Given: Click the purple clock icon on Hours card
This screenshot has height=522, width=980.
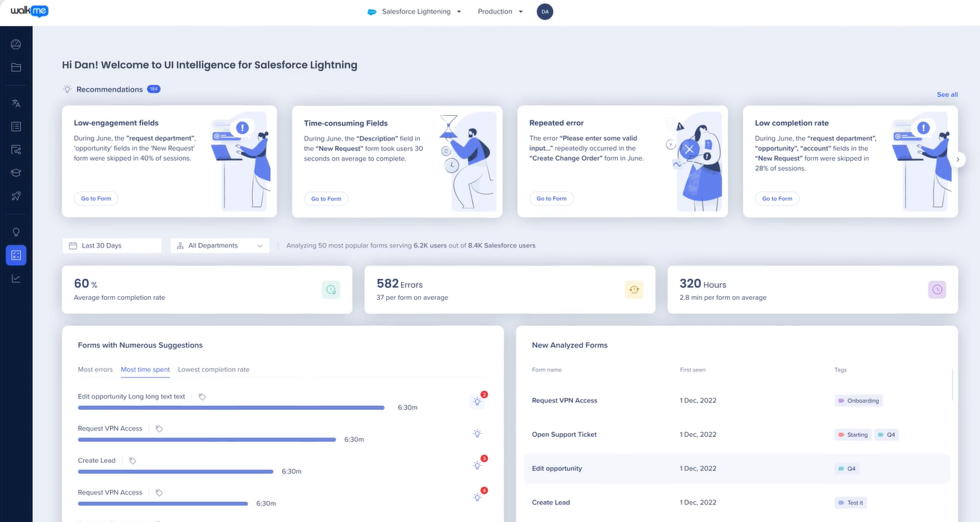Looking at the screenshot, I should (x=937, y=289).
